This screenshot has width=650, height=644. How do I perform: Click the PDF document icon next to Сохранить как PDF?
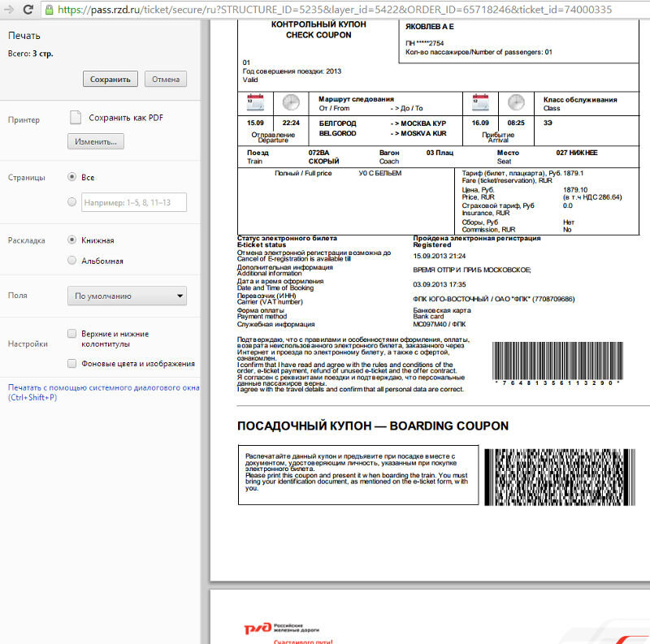(76, 118)
